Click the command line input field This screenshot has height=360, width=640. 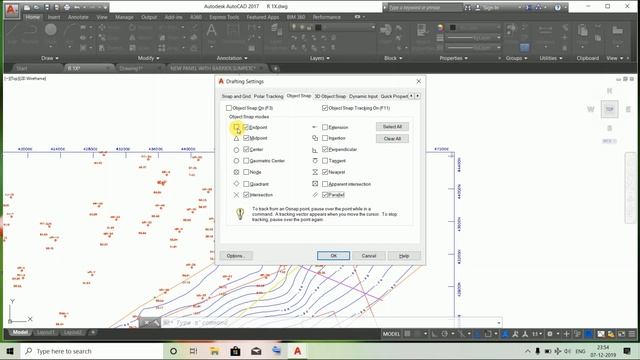pyautogui.click(x=331, y=323)
